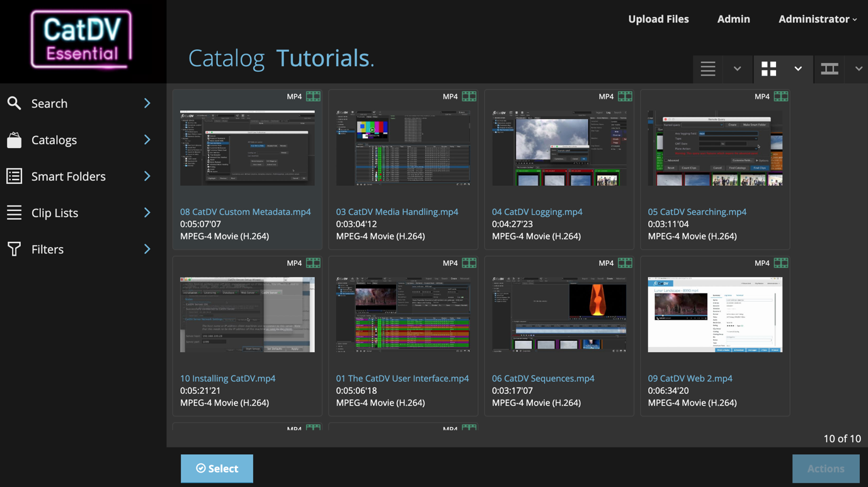
Task: Click the Clip Lists lines icon
Action: 14,213
